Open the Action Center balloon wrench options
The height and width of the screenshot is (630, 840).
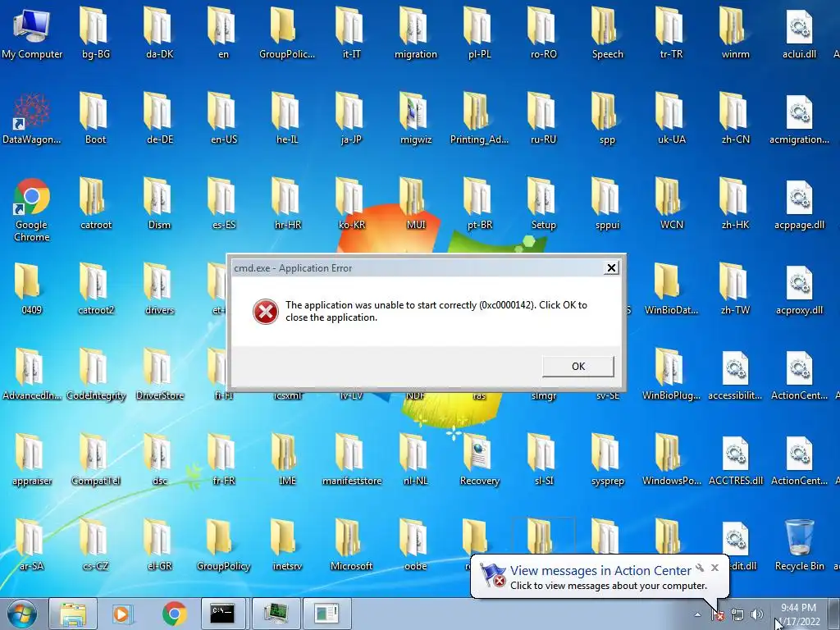(699, 568)
